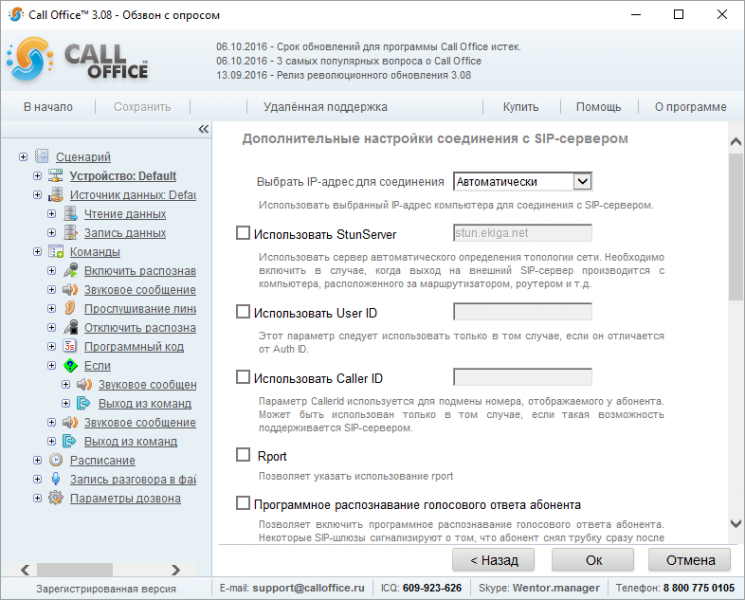Viewport: 745px width, 600px height.
Task: Click the clock icon of Расписание
Action: [x=56, y=460]
